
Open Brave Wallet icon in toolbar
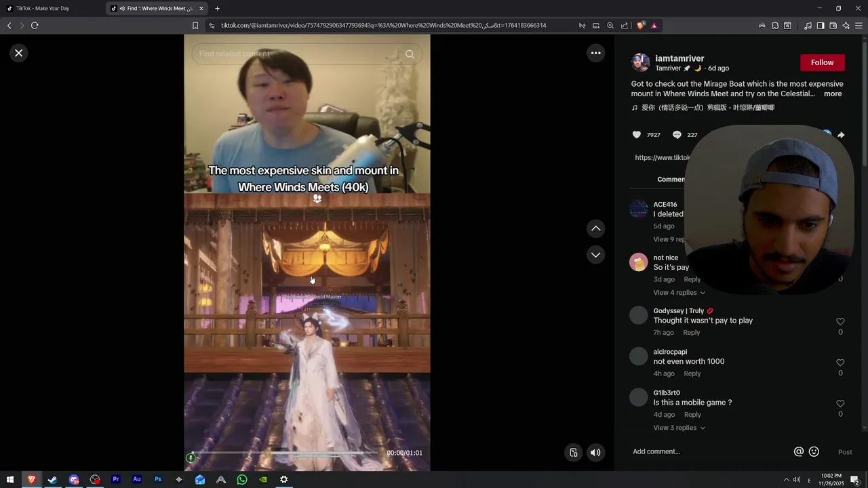pos(833,25)
